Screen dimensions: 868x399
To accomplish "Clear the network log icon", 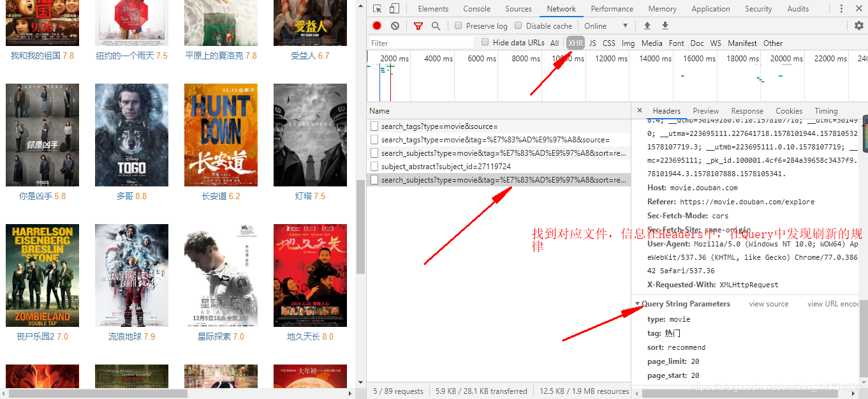I will point(395,26).
